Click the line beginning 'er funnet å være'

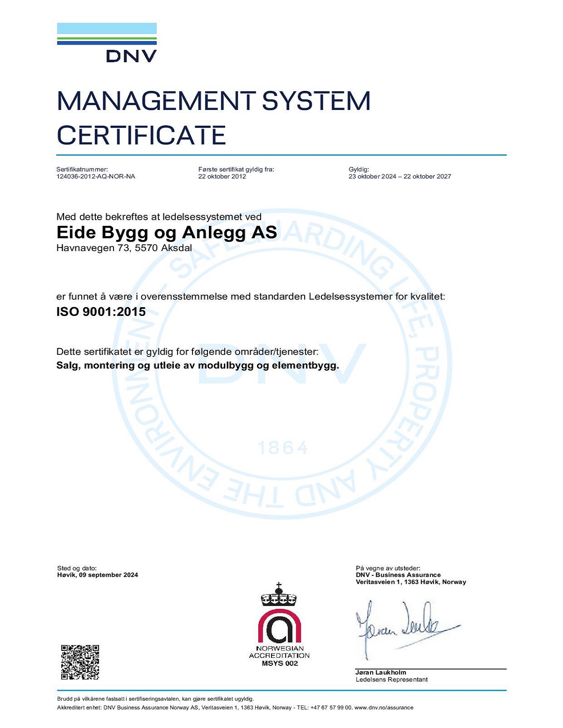(x=251, y=296)
